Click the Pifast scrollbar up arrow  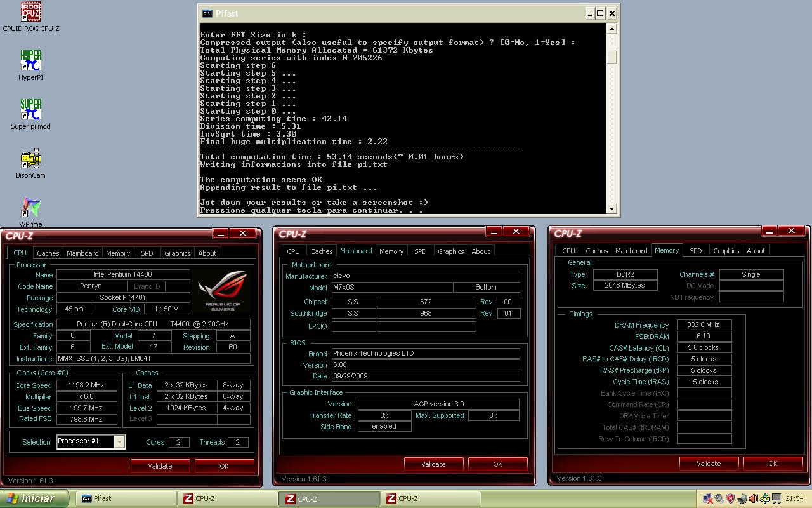[x=612, y=29]
